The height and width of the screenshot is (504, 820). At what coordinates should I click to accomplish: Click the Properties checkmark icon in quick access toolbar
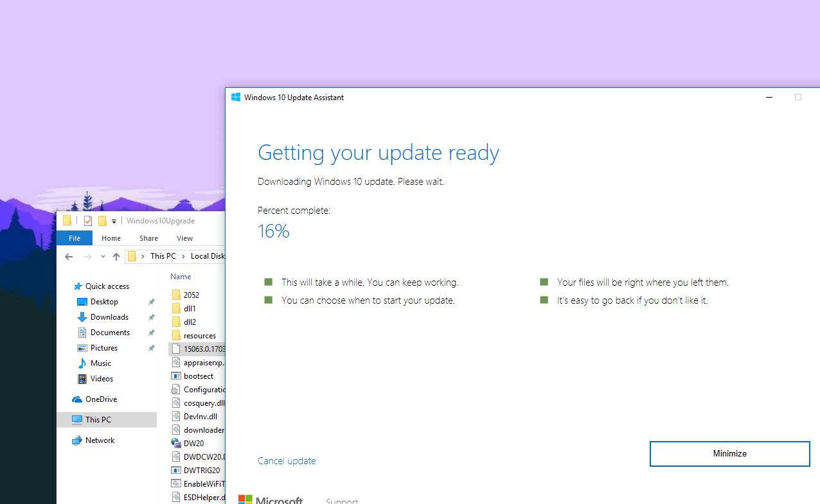[88, 221]
